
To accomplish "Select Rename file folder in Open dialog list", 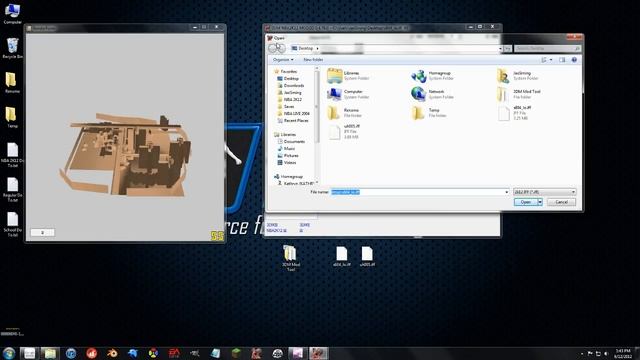I will click(x=344, y=113).
